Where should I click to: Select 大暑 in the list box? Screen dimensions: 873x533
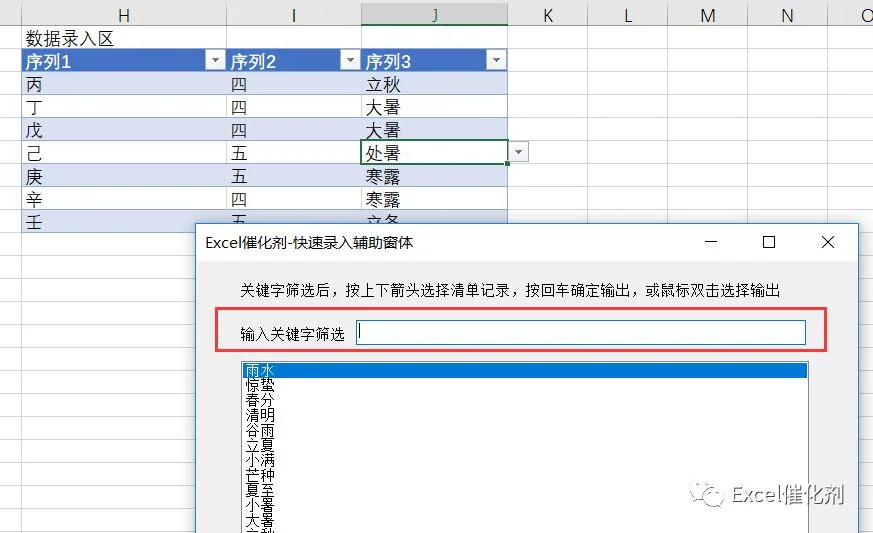(x=524, y=520)
